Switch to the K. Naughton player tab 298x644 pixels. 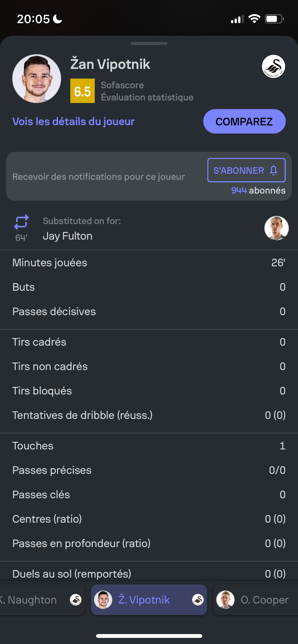42,600
